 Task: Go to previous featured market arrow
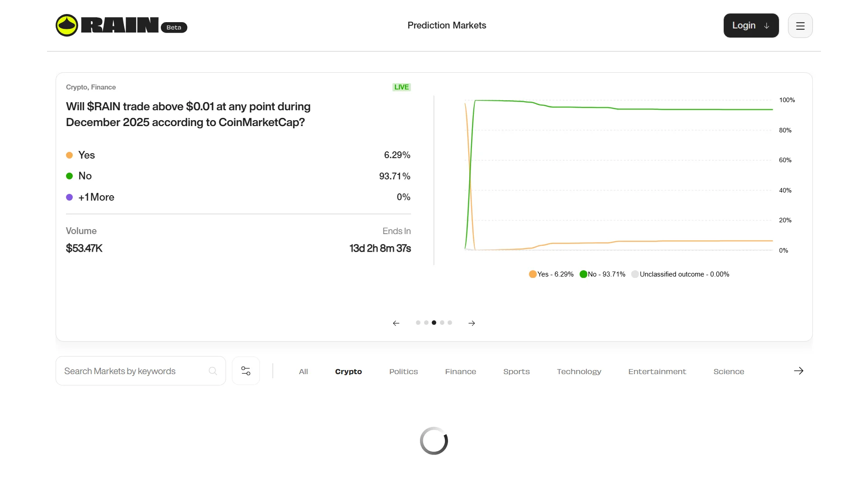[396, 323]
